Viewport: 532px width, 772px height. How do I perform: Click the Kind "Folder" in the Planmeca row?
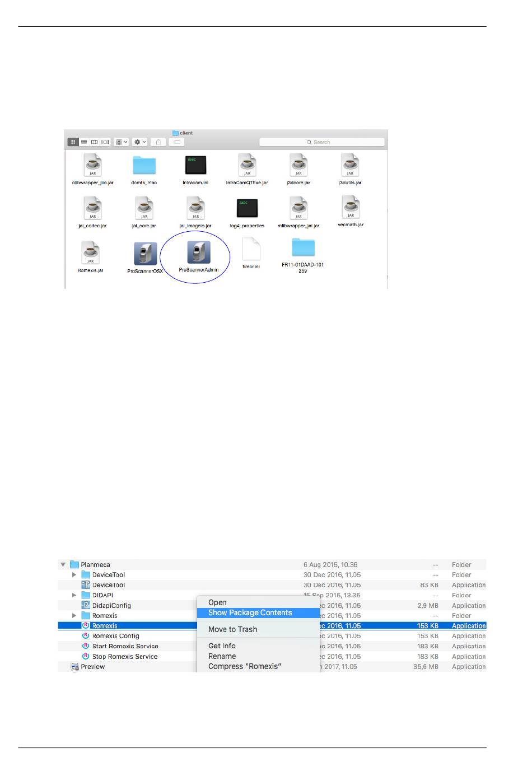(x=461, y=565)
